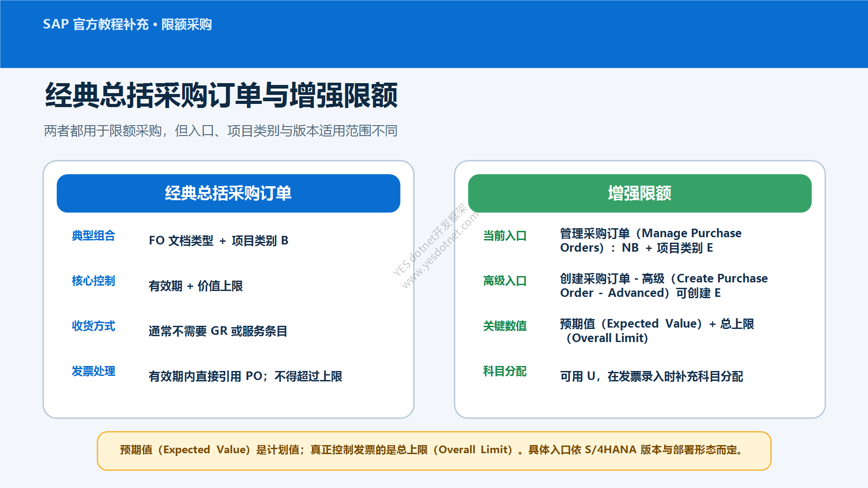Click the 'Manage Purchase Orders' entry description
Screen dimensions: 868x488
coord(651,241)
